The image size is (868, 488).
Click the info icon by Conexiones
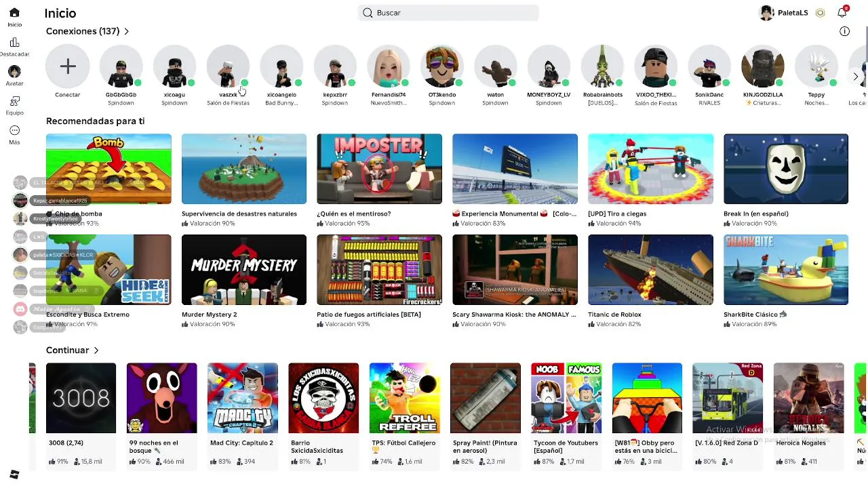[844, 31]
